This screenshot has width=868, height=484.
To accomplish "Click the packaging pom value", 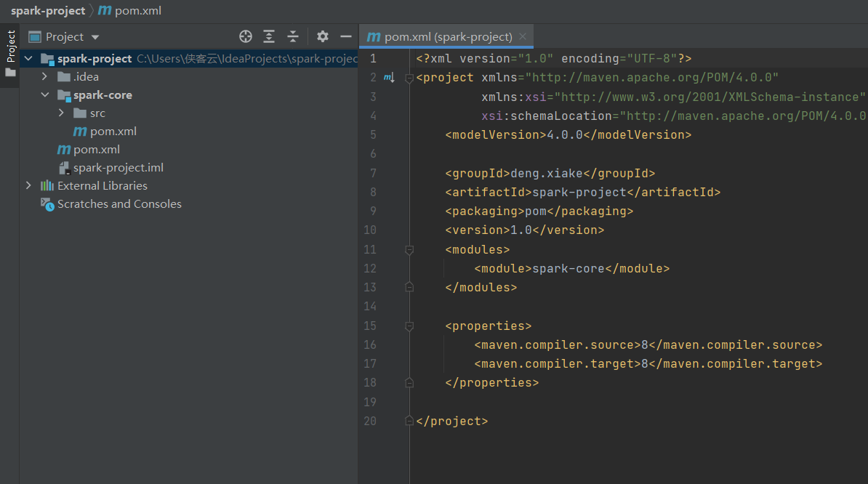I will click(535, 211).
